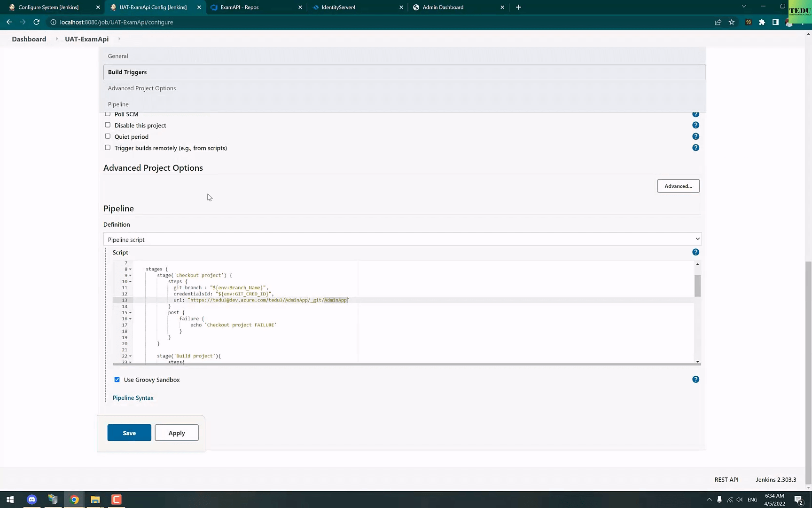Tick the Quiet period checkbox

108,136
